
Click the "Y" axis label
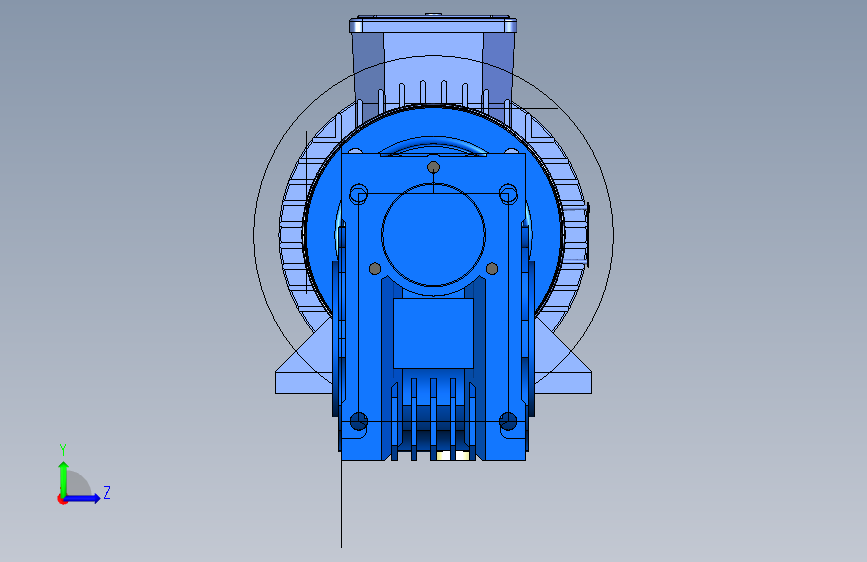click(x=63, y=450)
